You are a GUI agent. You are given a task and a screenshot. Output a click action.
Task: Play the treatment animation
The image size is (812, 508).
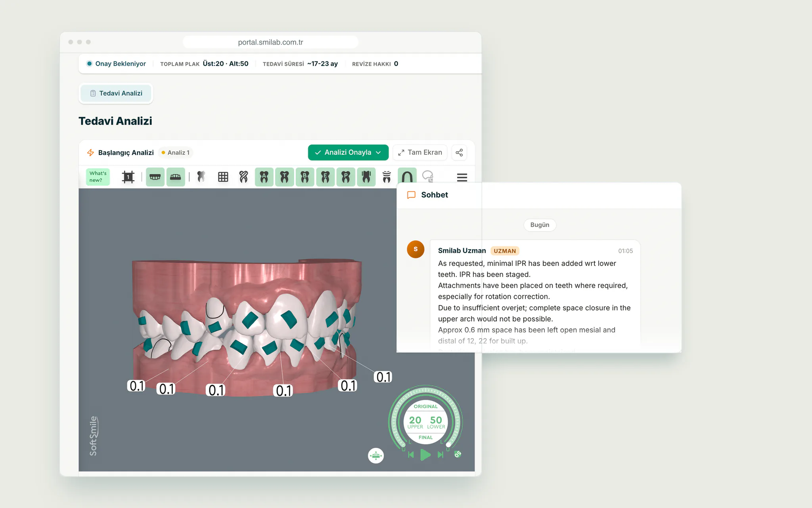(x=425, y=455)
